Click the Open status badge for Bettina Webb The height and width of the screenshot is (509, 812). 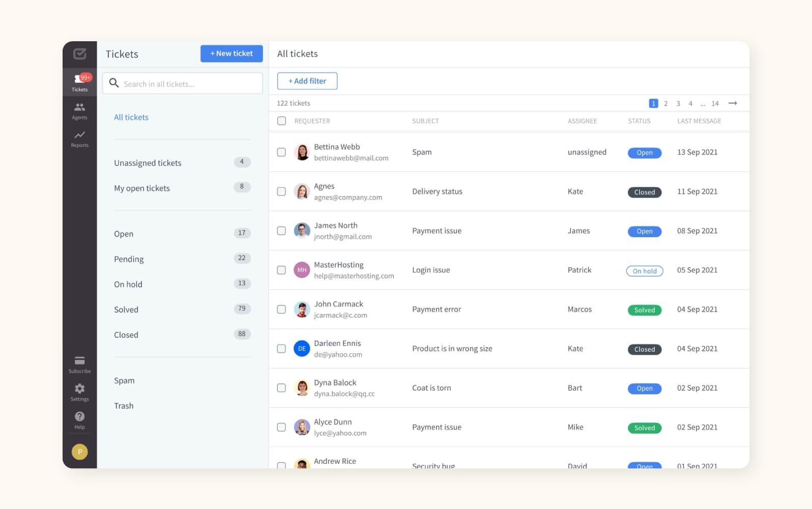(645, 153)
